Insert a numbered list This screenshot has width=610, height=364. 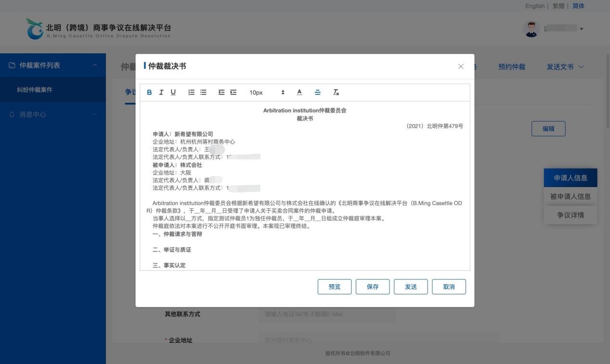(x=191, y=92)
